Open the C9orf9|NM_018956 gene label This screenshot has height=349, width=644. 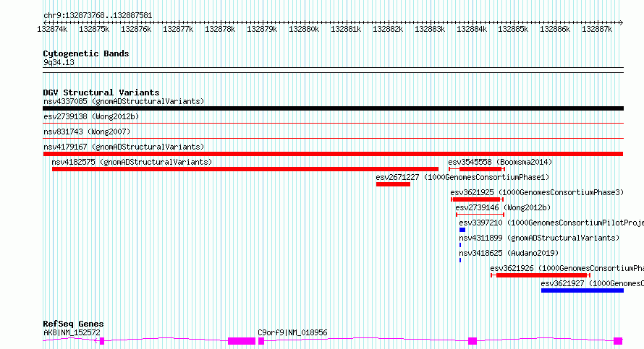pos(292,332)
